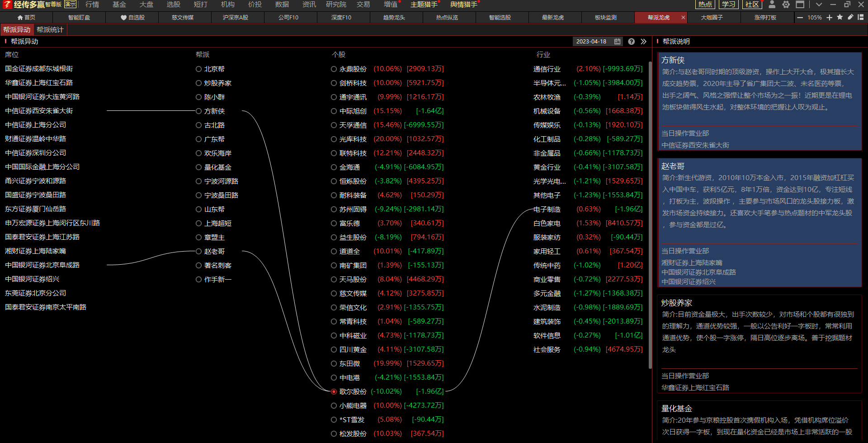Switch to 帮派统计 sub-tab
The height and width of the screenshot is (443, 868).
tap(50, 30)
